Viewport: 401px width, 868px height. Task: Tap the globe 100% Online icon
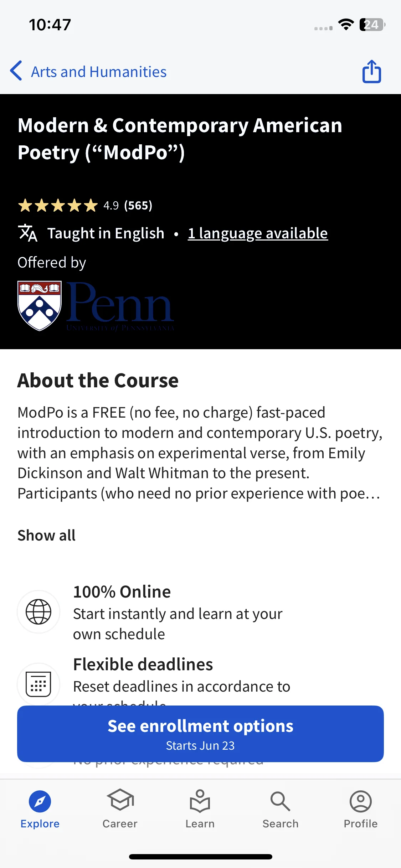tap(38, 612)
